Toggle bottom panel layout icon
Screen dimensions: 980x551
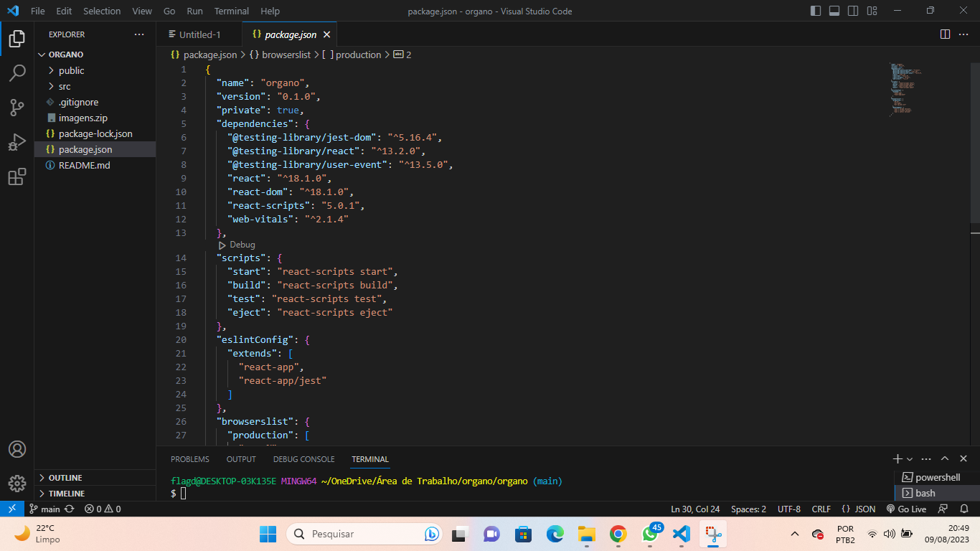pyautogui.click(x=834, y=11)
